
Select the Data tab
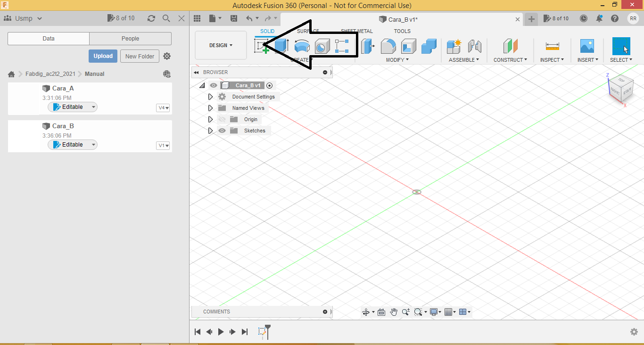(x=49, y=39)
